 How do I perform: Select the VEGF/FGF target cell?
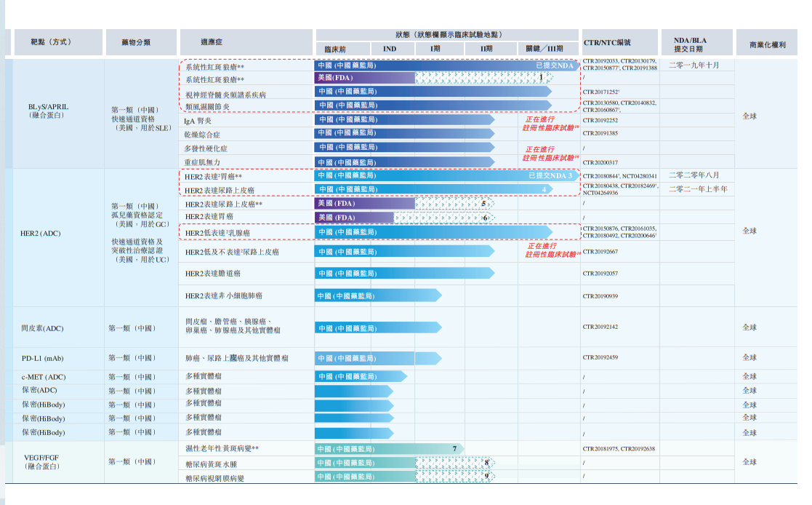[42, 461]
